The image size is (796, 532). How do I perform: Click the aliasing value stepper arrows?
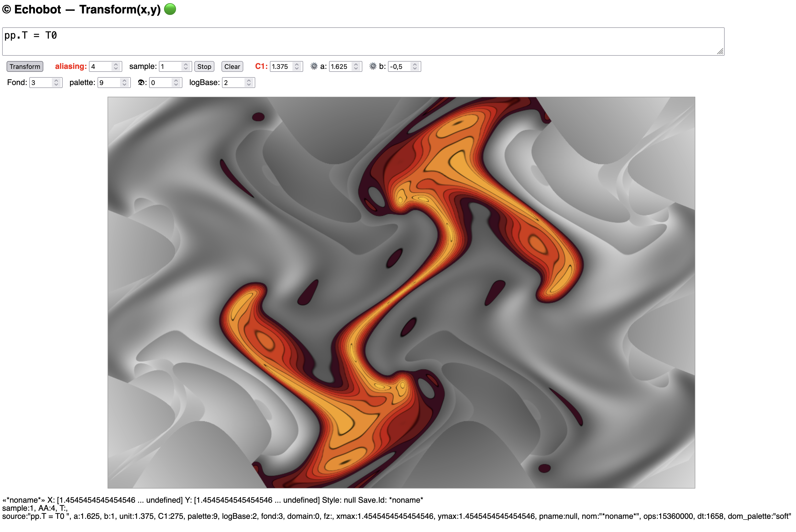coord(116,66)
